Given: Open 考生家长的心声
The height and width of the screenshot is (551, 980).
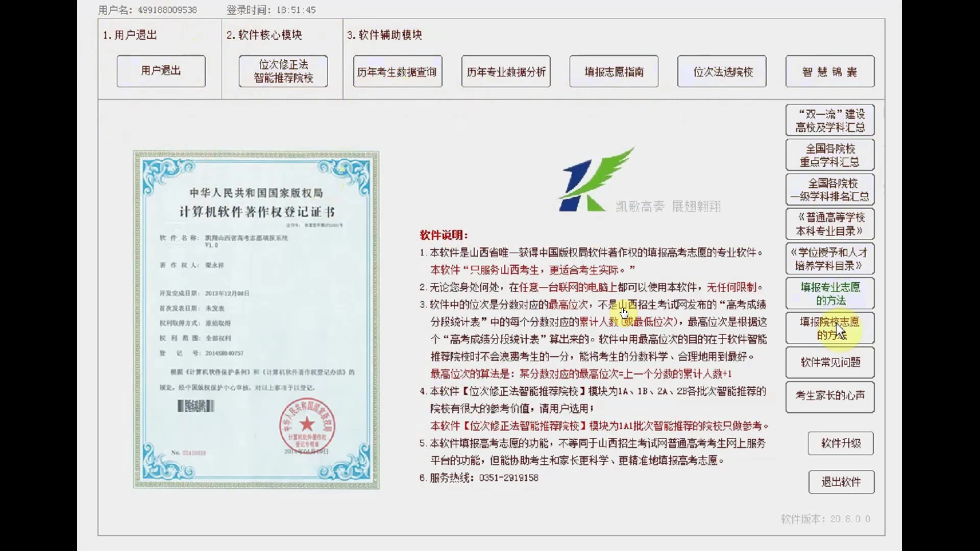Looking at the screenshot, I should [830, 396].
